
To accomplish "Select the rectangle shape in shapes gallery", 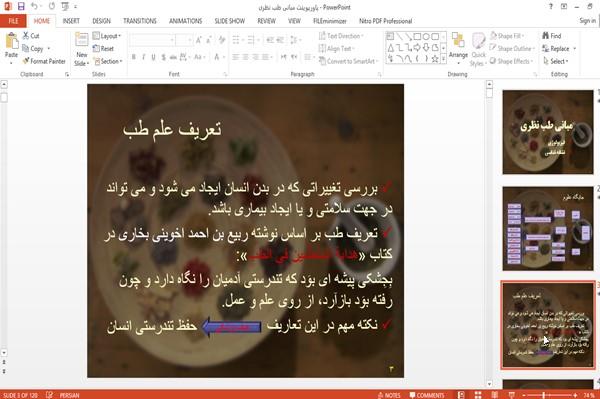I will pyautogui.click(x=417, y=37).
